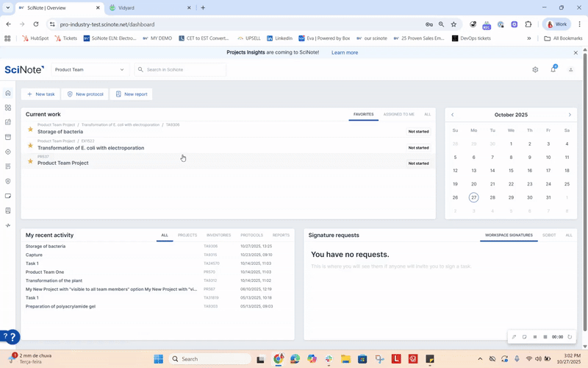Go to next month in calendar

pyautogui.click(x=570, y=115)
